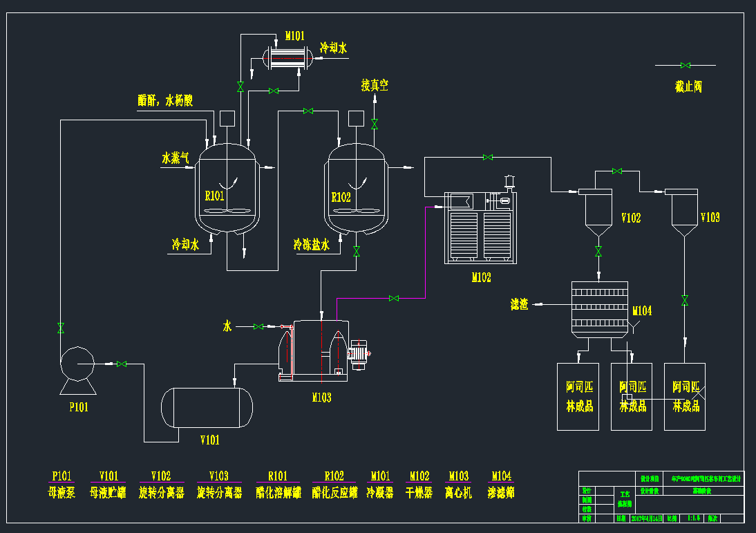Click the 醋酐, 水杨酸 feed label
Screen dimensions: 756x533
point(165,101)
